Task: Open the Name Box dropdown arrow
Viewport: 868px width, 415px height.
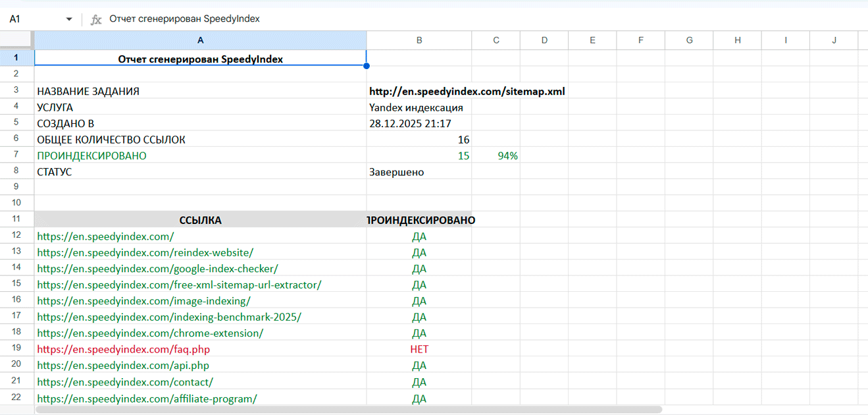Action: [x=68, y=18]
